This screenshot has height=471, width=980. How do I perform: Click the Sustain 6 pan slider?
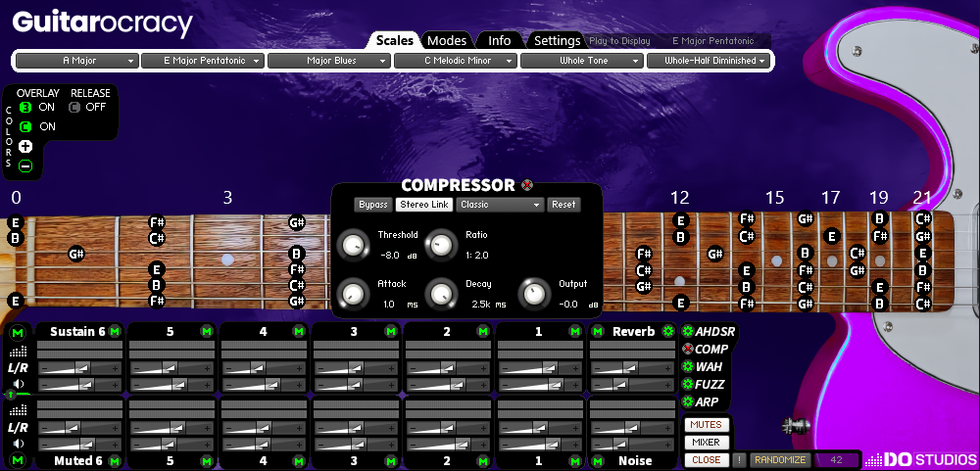[x=79, y=368]
